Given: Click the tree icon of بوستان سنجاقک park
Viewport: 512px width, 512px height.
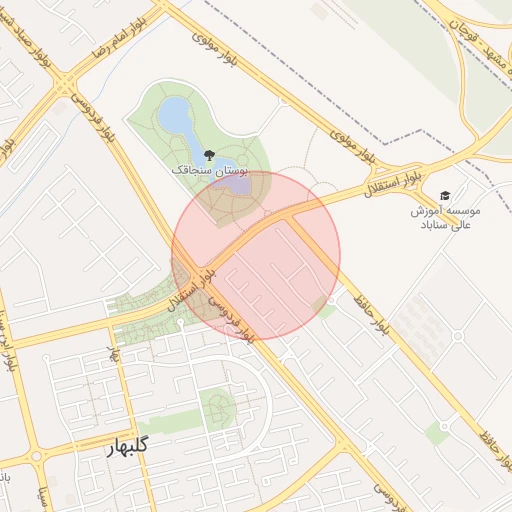Looking at the screenshot, I should click(x=209, y=155).
